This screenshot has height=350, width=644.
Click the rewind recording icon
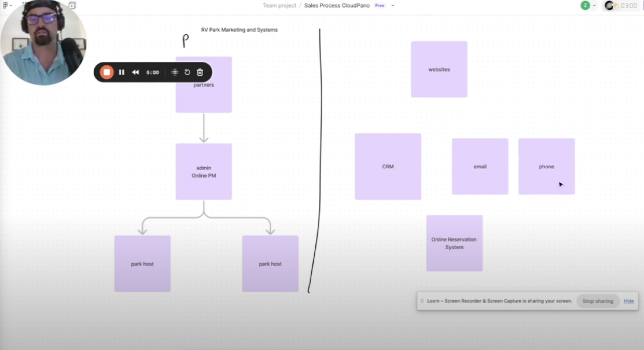point(135,72)
